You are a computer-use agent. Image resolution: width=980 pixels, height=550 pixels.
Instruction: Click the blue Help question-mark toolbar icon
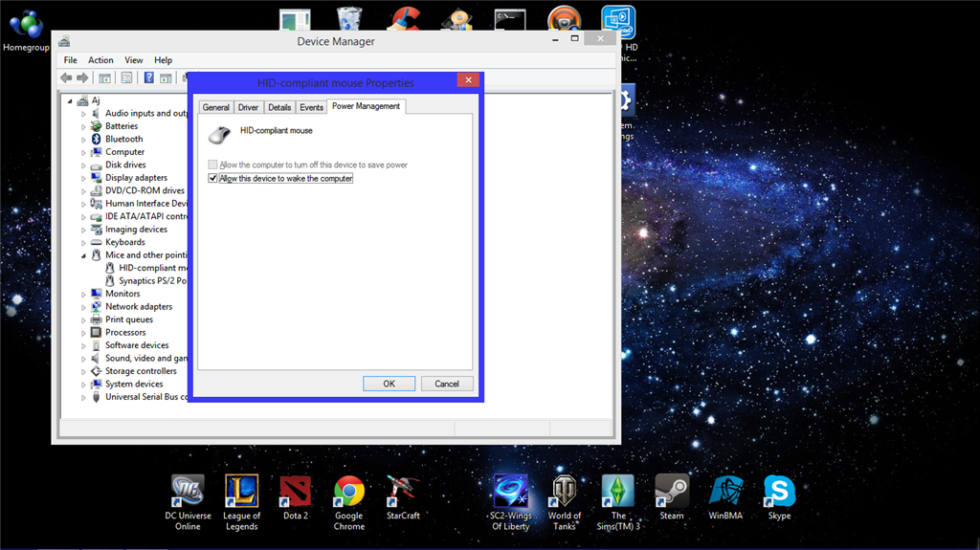(x=148, y=78)
